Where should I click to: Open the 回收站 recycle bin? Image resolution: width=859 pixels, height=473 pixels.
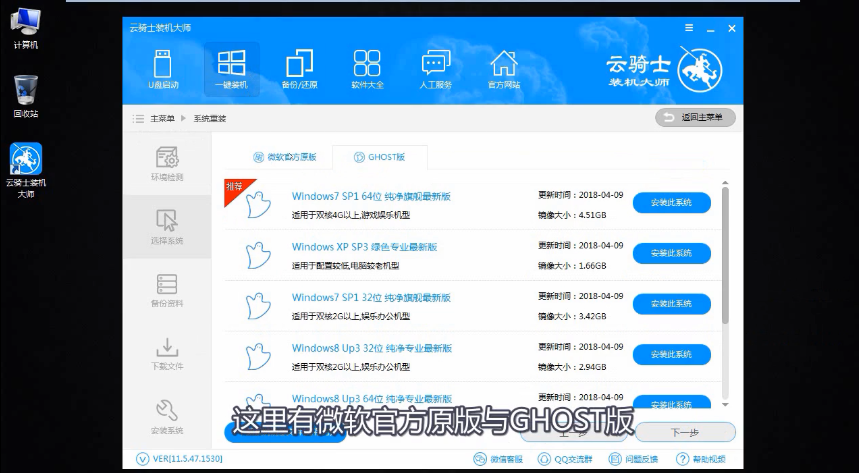point(26,96)
